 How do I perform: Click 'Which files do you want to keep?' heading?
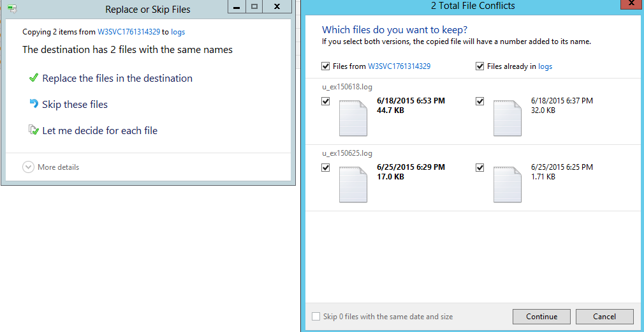[x=394, y=29]
